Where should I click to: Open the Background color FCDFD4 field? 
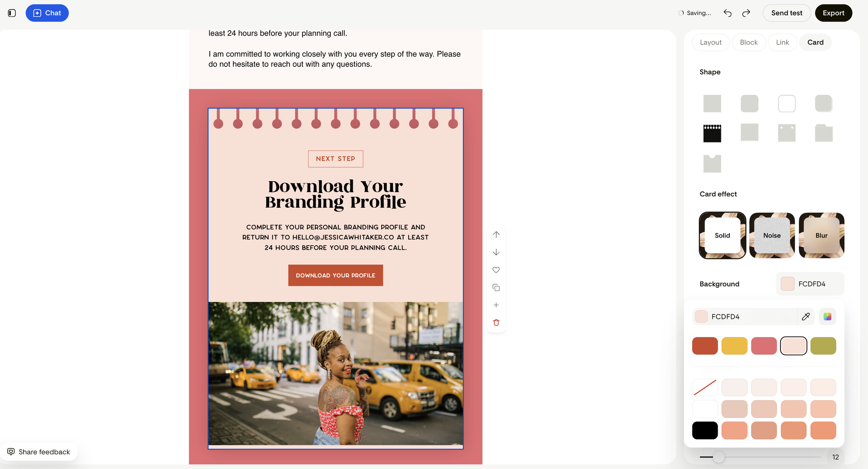coord(810,284)
